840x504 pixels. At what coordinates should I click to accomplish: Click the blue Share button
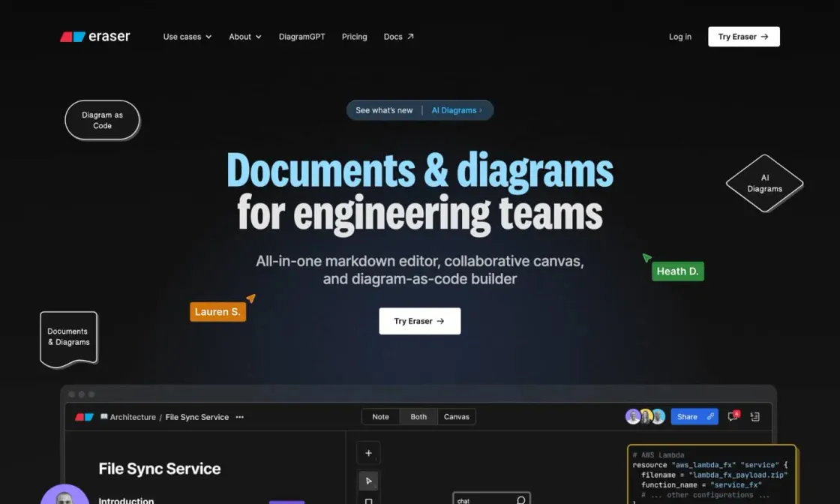coord(694,416)
